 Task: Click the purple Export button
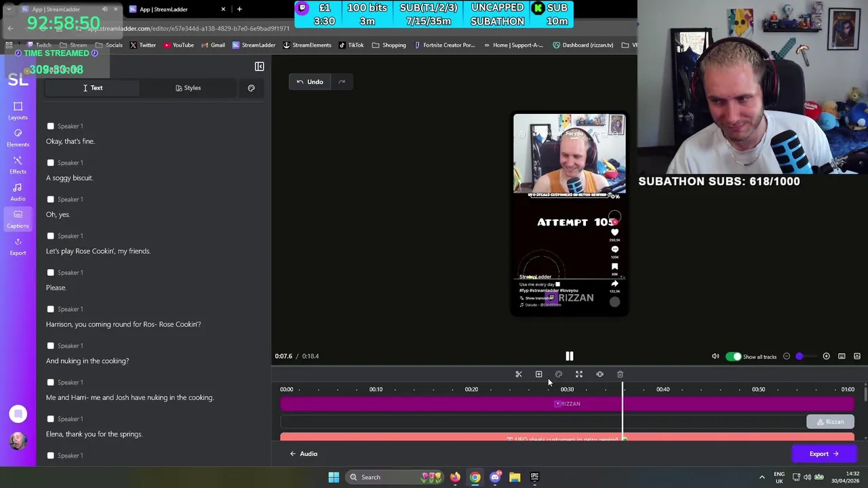(x=824, y=454)
